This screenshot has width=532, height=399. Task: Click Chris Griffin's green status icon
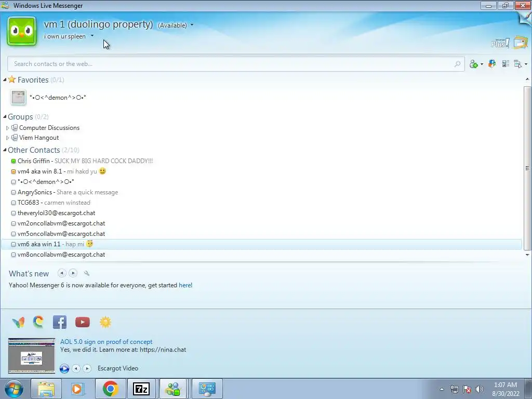coord(14,161)
